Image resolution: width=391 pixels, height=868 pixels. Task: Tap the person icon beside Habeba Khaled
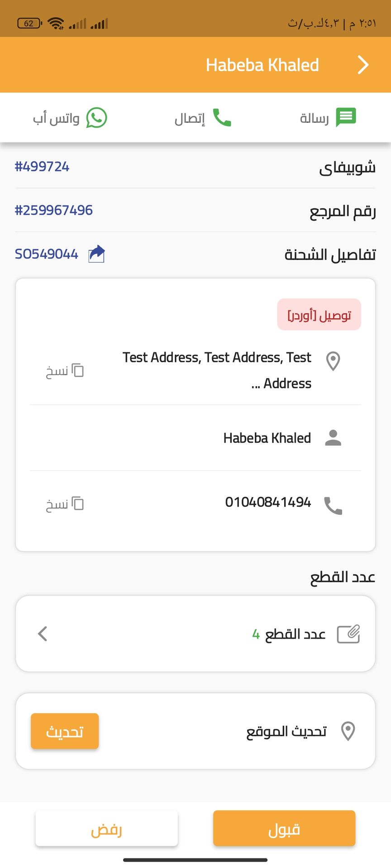[x=333, y=438]
